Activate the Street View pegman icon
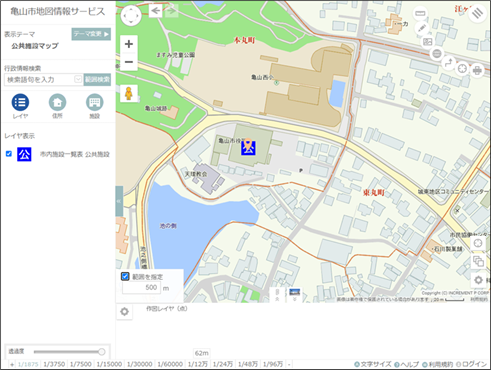This screenshot has width=491, height=370. pyautogui.click(x=129, y=94)
